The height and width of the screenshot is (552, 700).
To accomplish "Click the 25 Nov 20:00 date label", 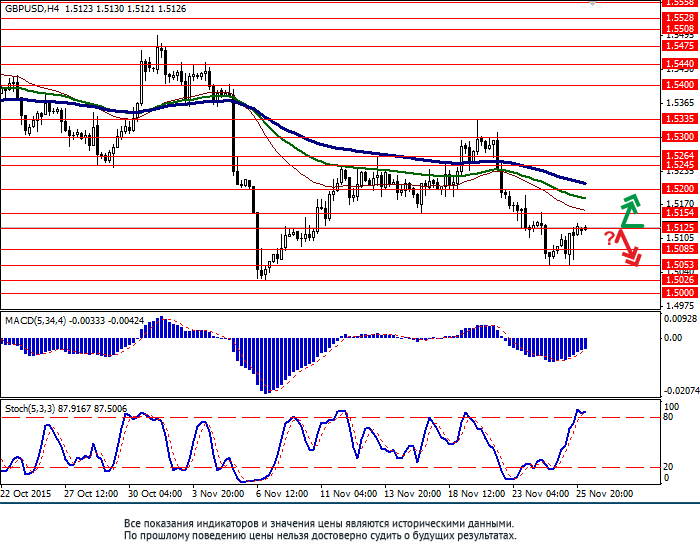I will (605, 494).
